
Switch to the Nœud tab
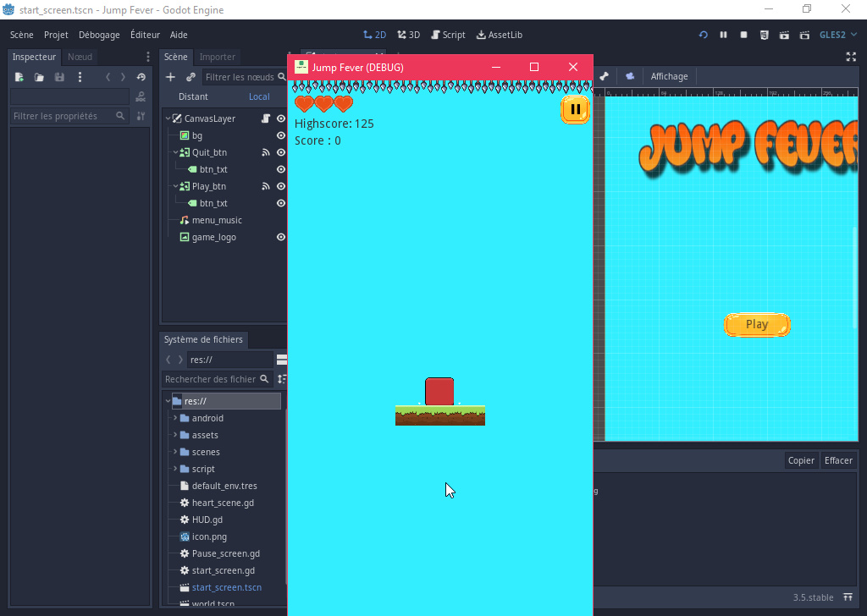click(80, 57)
